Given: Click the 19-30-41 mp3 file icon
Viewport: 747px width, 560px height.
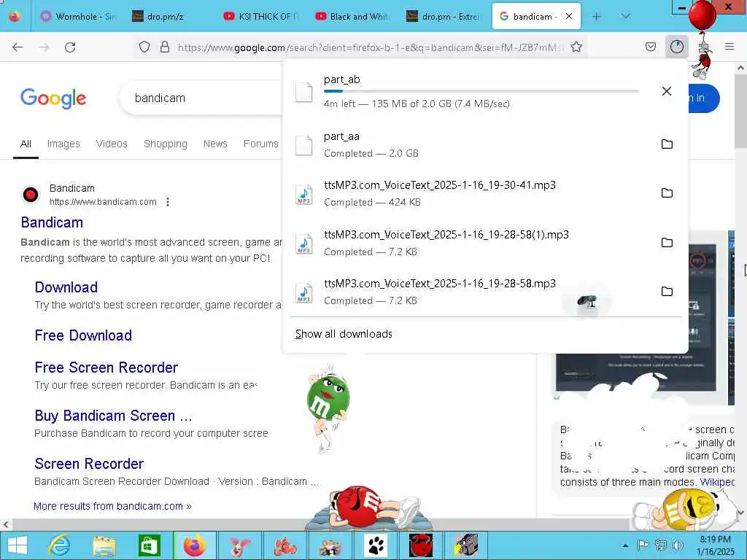Looking at the screenshot, I should [304, 194].
